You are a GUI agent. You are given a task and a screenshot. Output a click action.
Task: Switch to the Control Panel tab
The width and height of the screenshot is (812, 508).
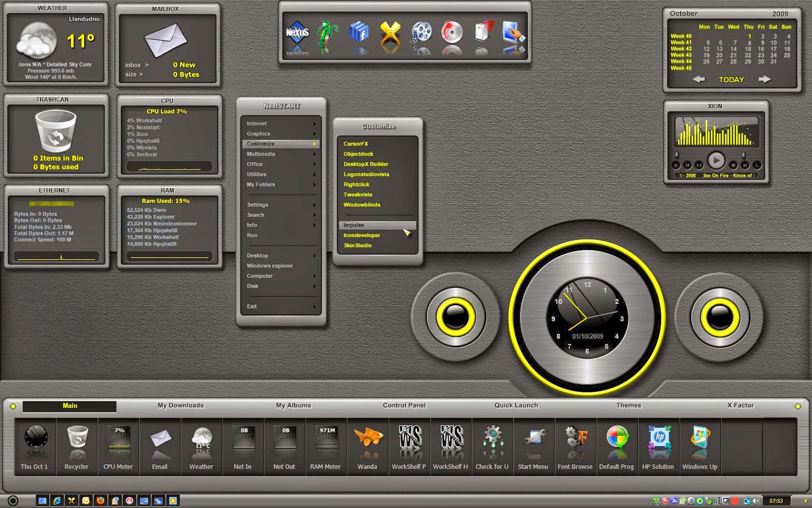tap(404, 405)
